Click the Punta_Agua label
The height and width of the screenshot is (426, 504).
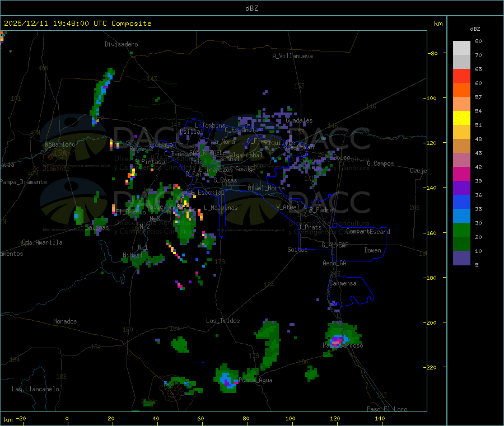coord(255,380)
